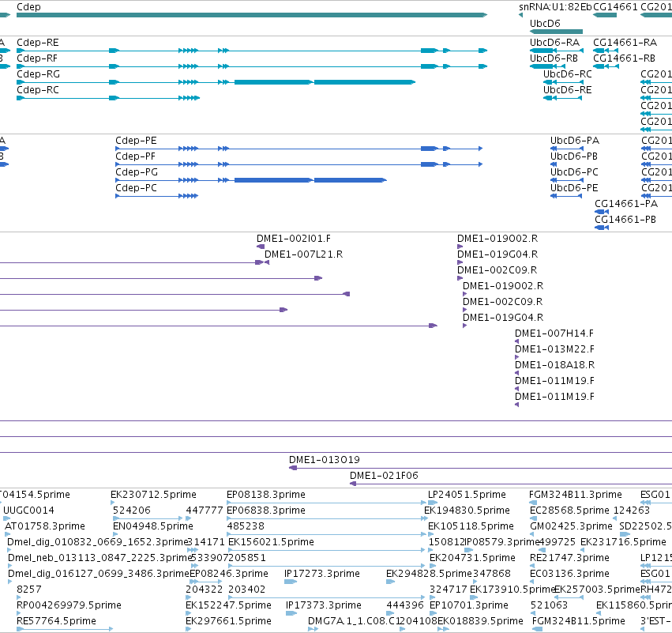Image resolution: width=672 pixels, height=633 pixels.
Task: Click EST EK230712.5prime
Action: 153,495
